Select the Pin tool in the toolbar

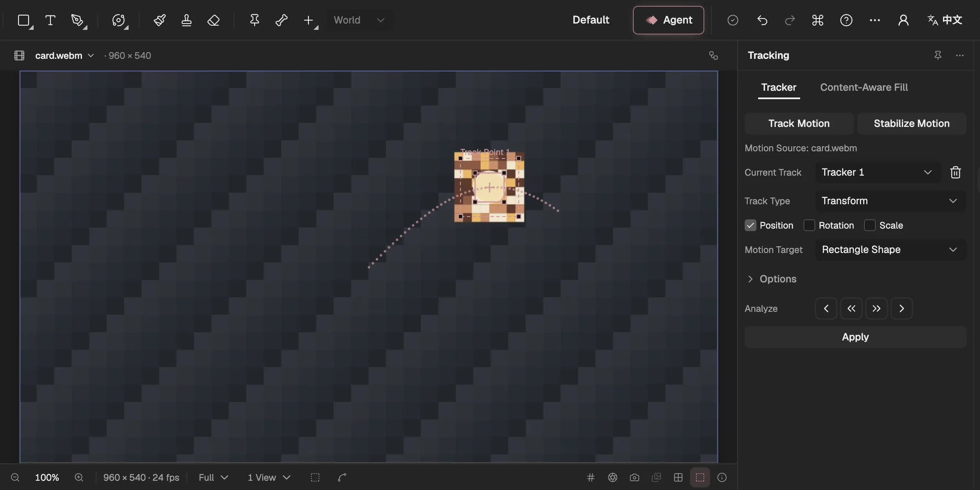[x=254, y=20]
